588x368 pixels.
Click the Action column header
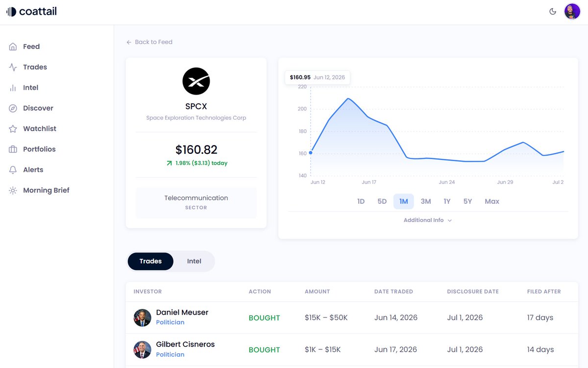(260, 292)
